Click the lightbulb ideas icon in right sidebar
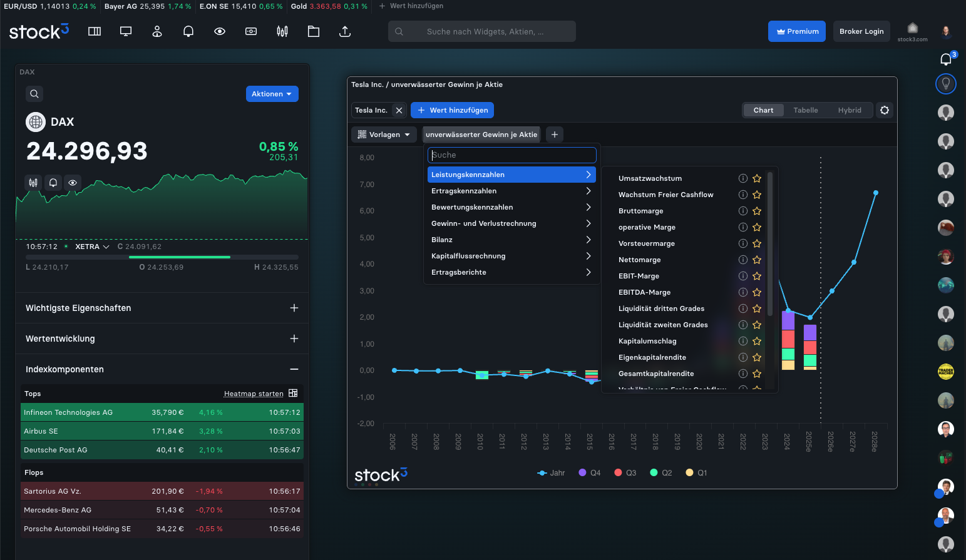This screenshot has height=560, width=966. 946,83
